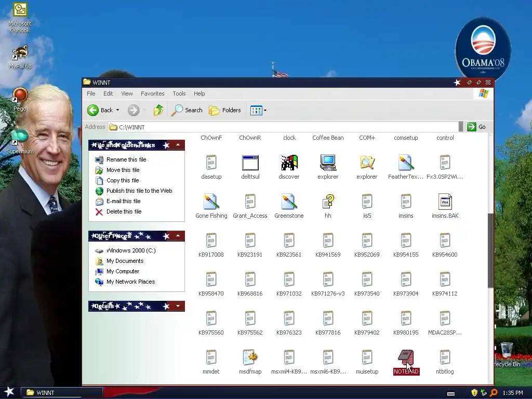Launch MyPal 68 from the desktop

pyautogui.click(x=20, y=57)
